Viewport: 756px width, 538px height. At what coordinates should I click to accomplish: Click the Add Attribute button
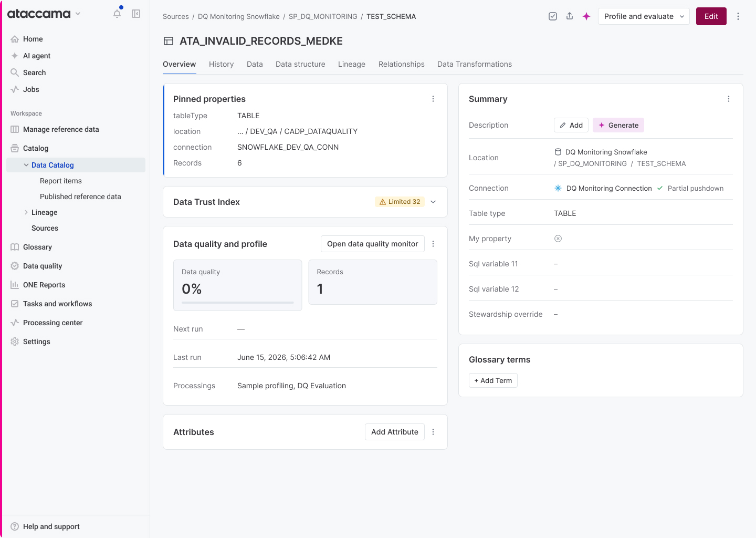(x=395, y=432)
